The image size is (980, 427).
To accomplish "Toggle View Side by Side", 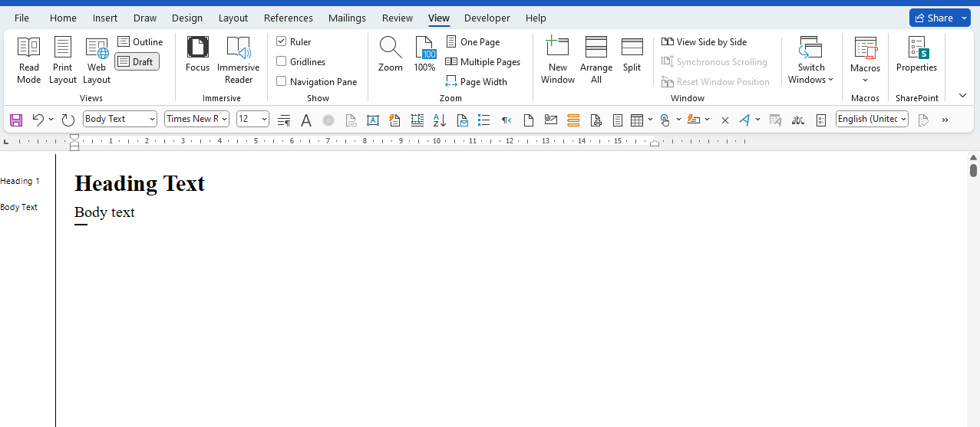I will (704, 41).
